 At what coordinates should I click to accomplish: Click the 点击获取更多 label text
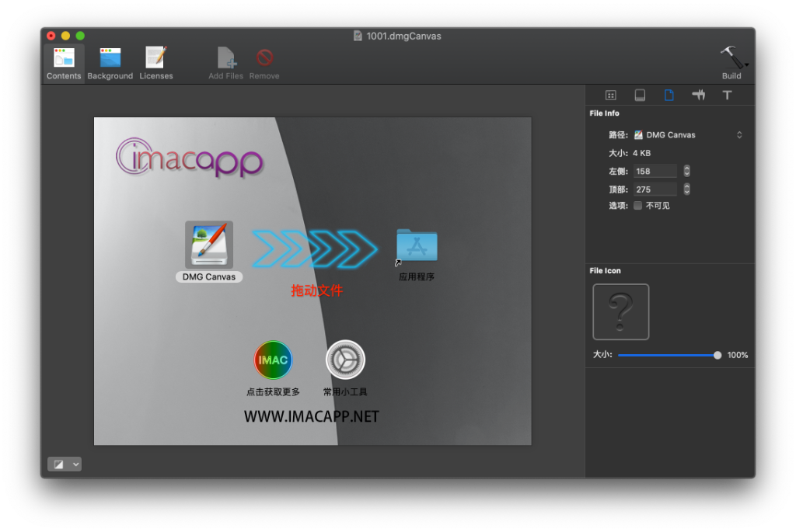click(x=273, y=392)
